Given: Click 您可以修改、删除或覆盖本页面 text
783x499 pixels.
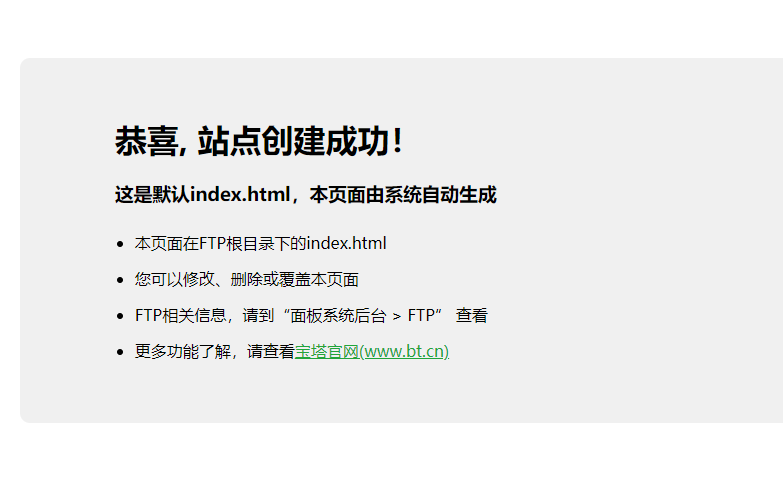Looking at the screenshot, I should [x=247, y=280].
